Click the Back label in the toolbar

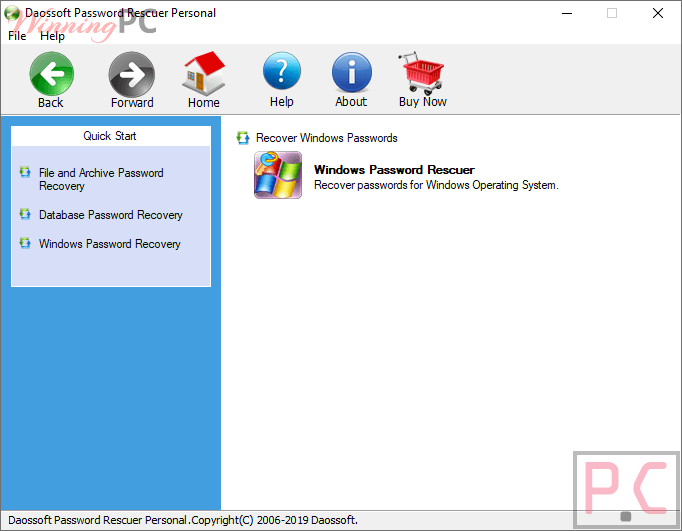(x=50, y=103)
